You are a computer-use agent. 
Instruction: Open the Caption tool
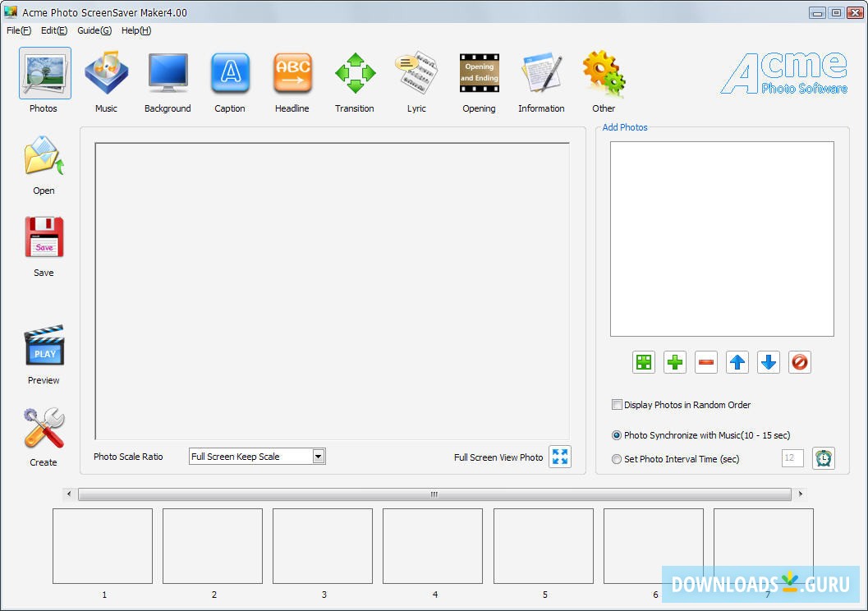(x=230, y=74)
